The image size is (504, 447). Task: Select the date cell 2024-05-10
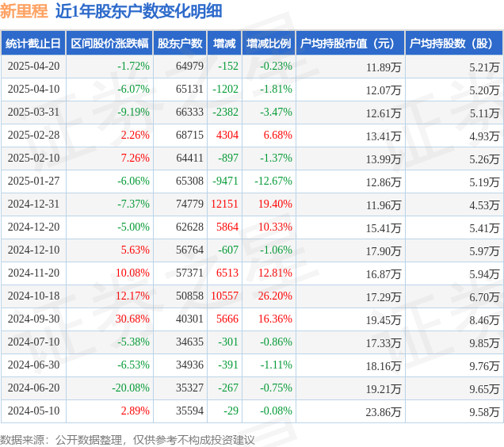pos(33,411)
